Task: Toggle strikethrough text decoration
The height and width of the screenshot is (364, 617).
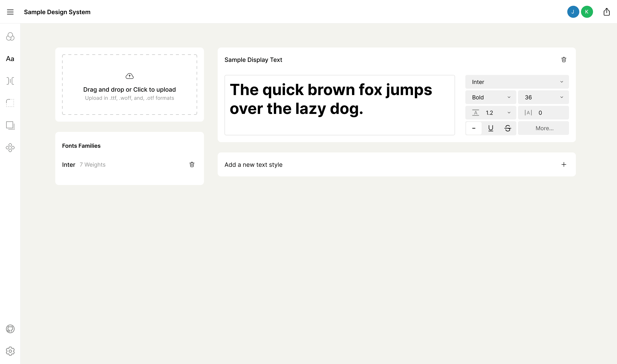Action: pos(508,128)
